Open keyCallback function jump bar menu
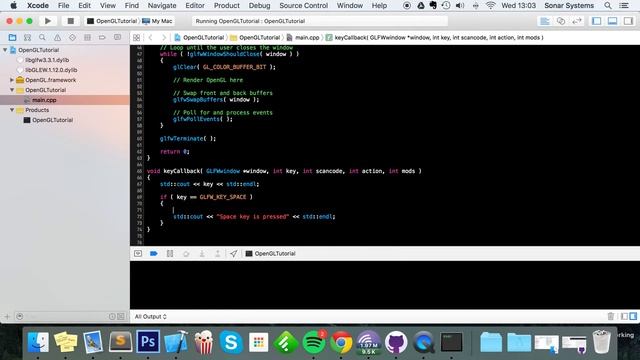The width and height of the screenshot is (640, 360). pos(435,38)
